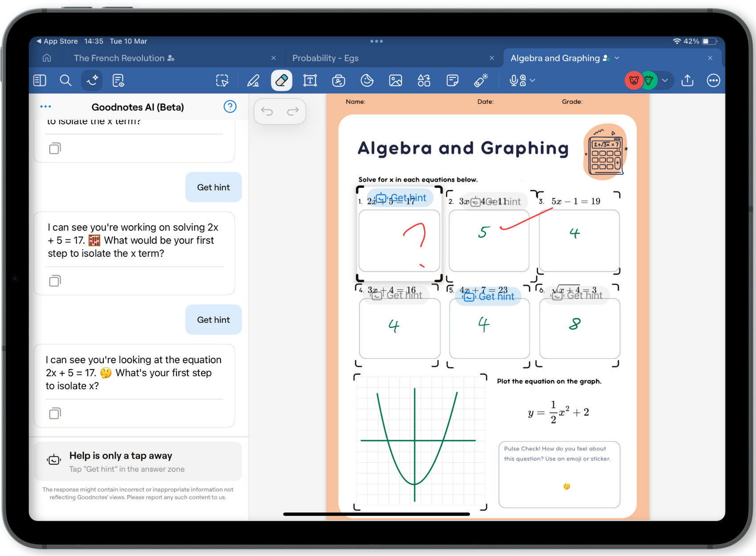Close the Algebra and Graphing tab

[710, 58]
